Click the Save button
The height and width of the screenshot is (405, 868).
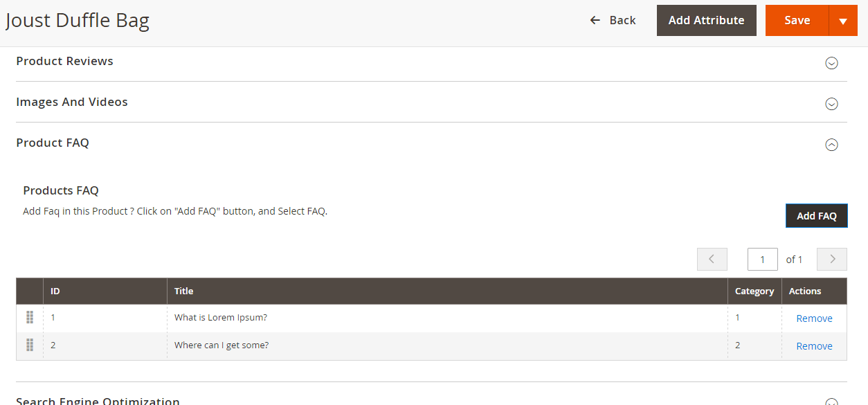[x=797, y=21]
